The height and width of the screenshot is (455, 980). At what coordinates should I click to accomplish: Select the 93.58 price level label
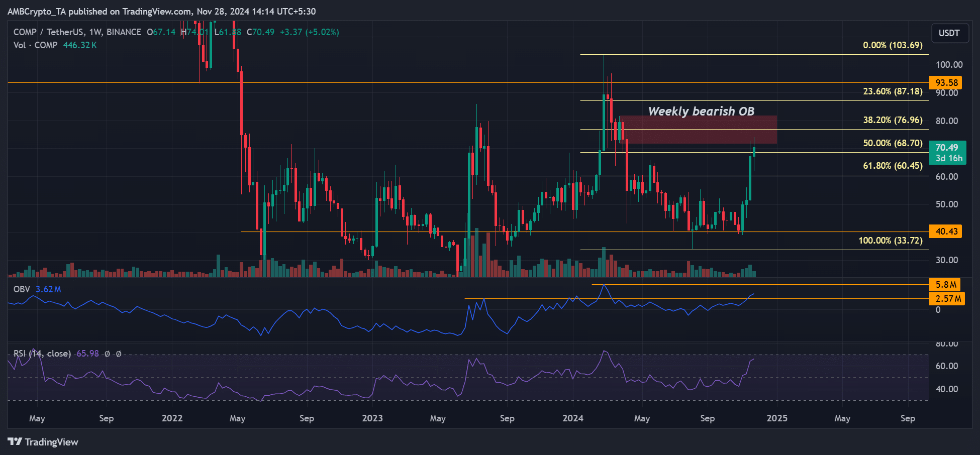point(945,82)
